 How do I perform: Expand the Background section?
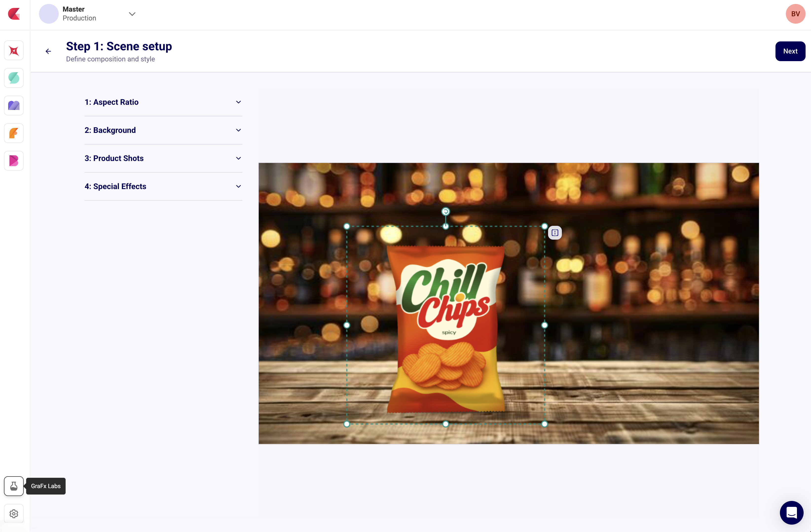tap(163, 130)
